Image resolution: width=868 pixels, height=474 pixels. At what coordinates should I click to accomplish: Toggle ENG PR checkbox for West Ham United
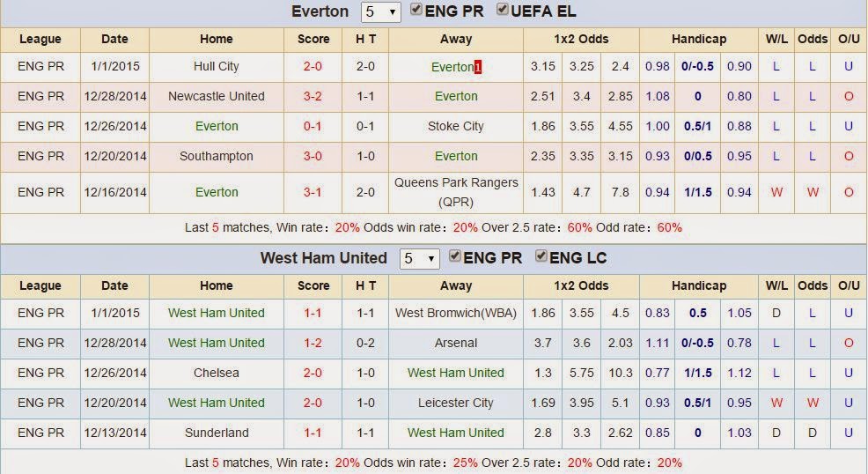tap(456, 257)
